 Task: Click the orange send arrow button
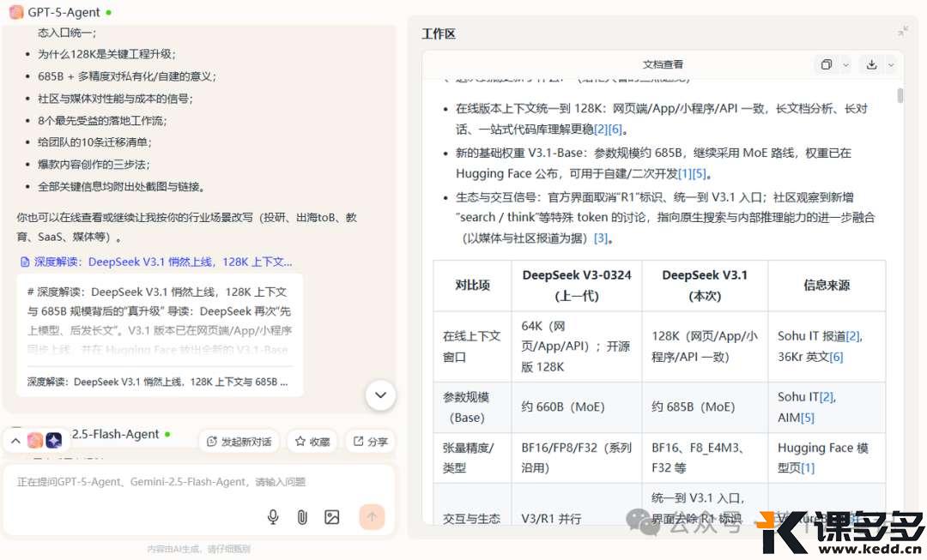point(372,517)
